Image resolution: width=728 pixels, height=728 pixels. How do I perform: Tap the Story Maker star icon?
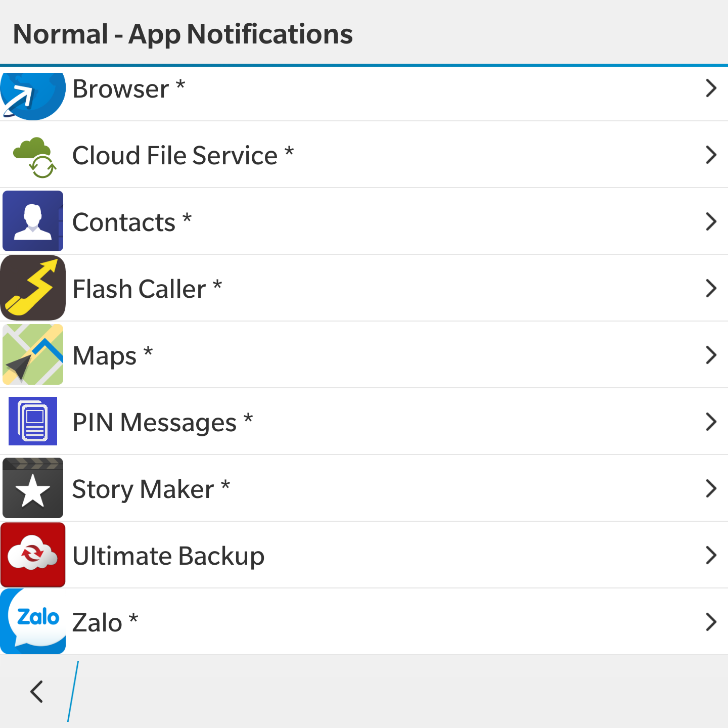click(33, 488)
